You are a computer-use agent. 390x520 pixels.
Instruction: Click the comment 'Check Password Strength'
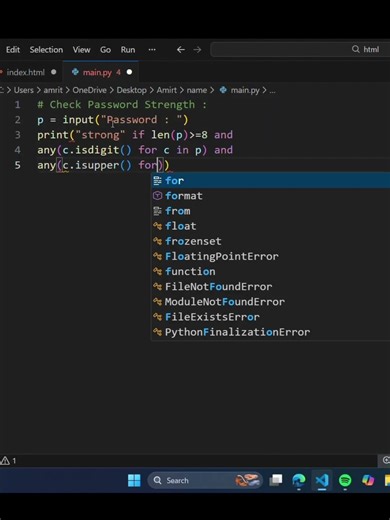coord(122,105)
